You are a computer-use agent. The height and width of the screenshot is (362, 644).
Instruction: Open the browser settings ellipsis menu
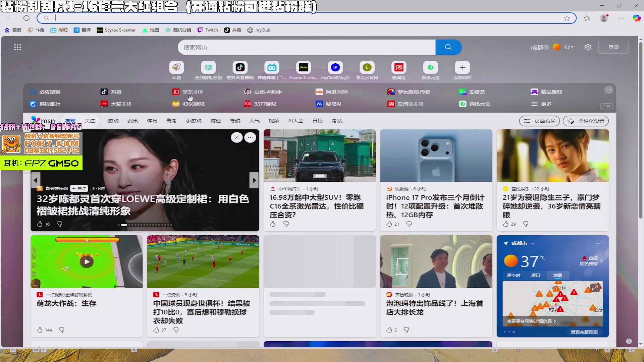(621, 18)
